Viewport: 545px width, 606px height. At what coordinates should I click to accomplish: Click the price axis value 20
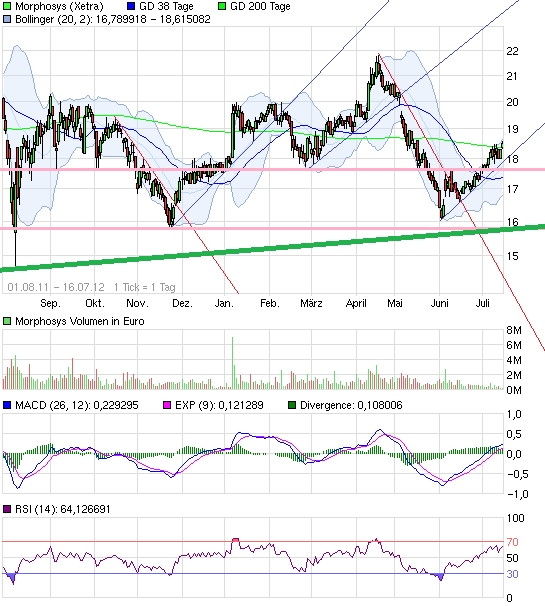(x=512, y=102)
